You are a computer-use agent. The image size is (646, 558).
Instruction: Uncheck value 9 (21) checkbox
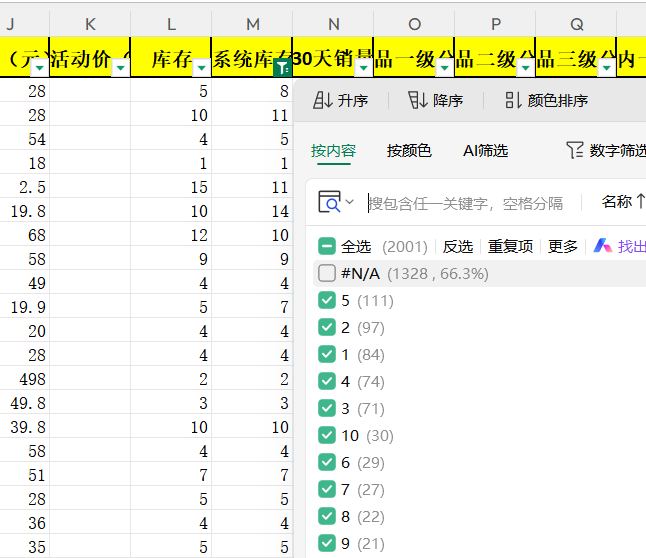(x=327, y=543)
